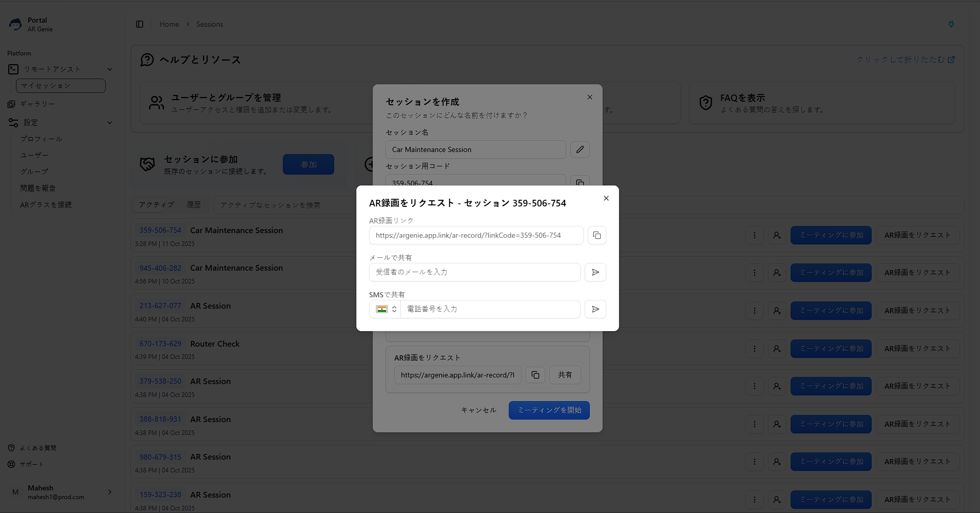
Task: Add user to Router Check session
Action: coord(777,349)
